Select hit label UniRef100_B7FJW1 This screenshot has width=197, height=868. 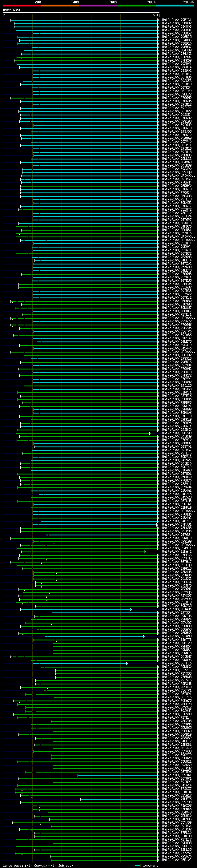[177, 525]
